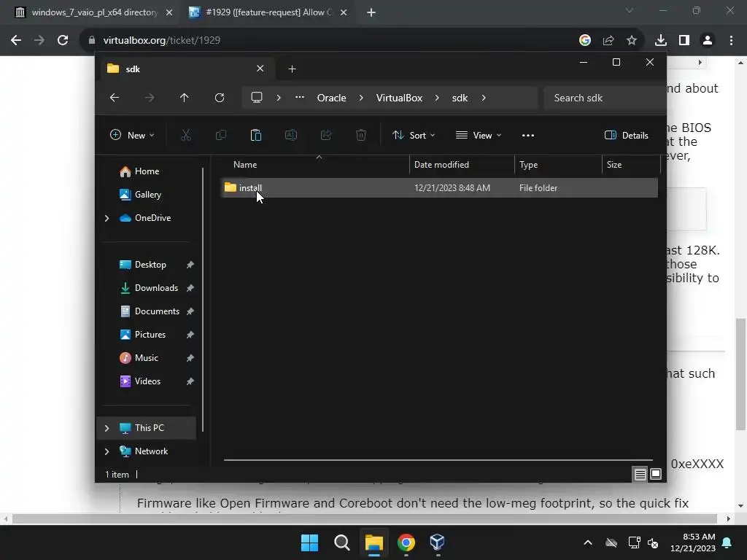Click the Rename icon in toolbar
This screenshot has height=560, width=747.
(x=290, y=135)
